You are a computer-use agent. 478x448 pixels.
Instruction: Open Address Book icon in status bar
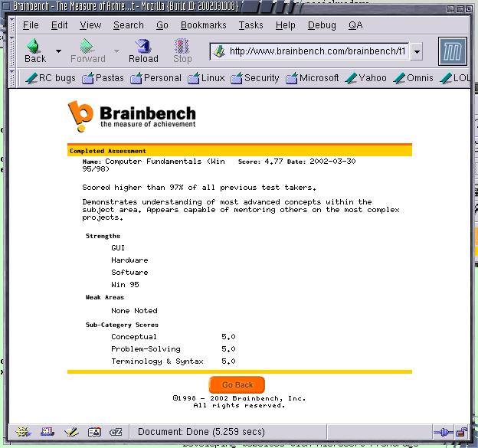tap(94, 432)
